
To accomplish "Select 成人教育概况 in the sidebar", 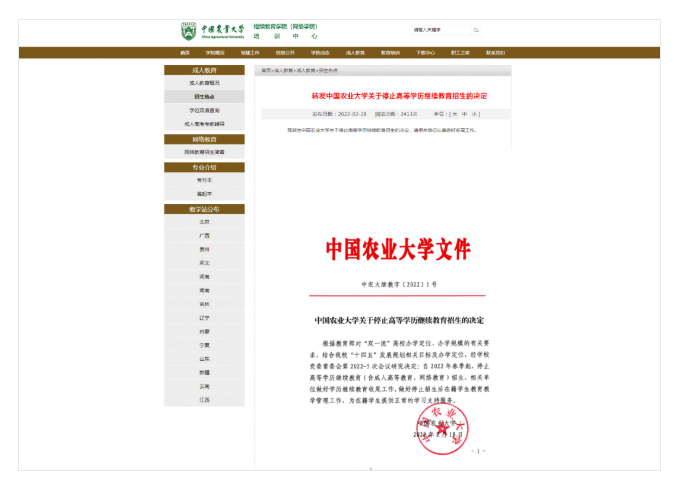I will (204, 83).
